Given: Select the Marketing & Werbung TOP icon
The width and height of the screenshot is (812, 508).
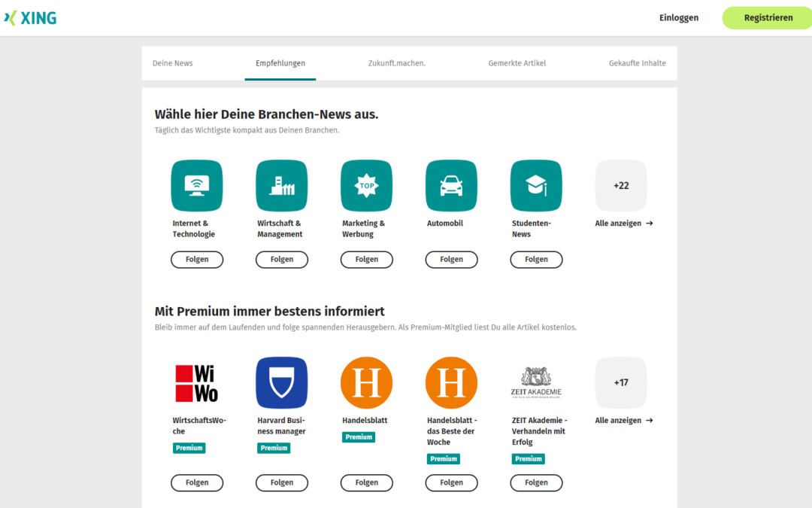Looking at the screenshot, I should click(367, 186).
